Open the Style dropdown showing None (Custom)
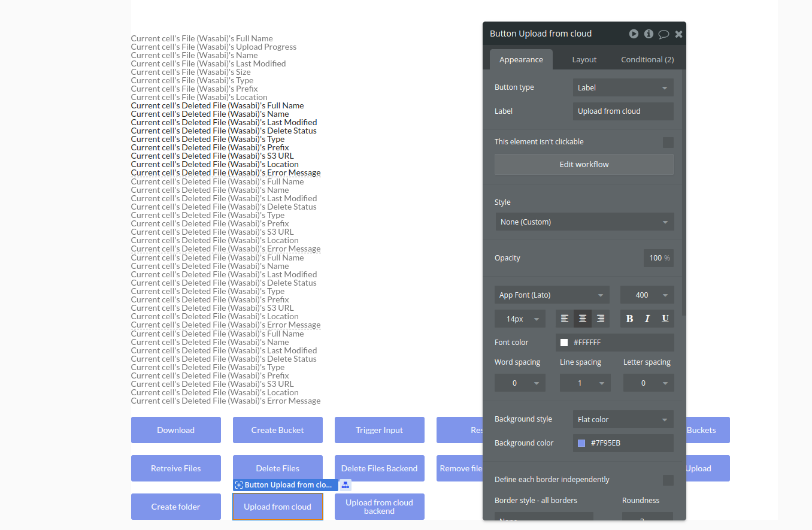 (584, 222)
